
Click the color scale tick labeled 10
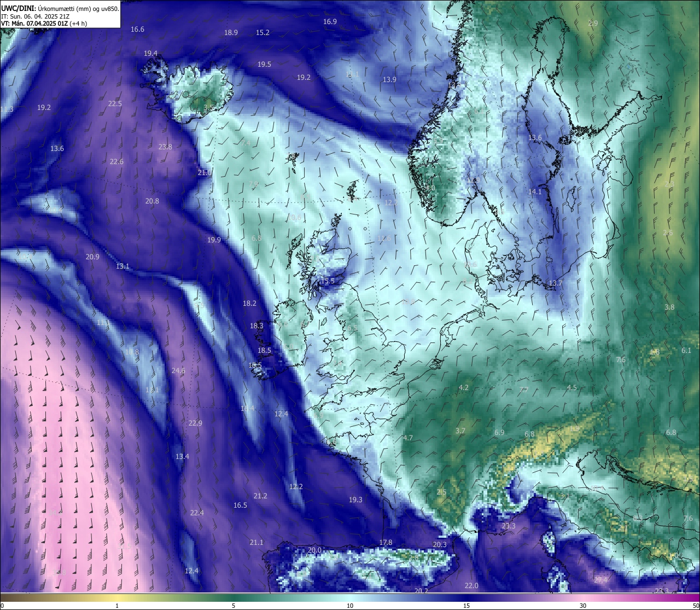(x=350, y=606)
